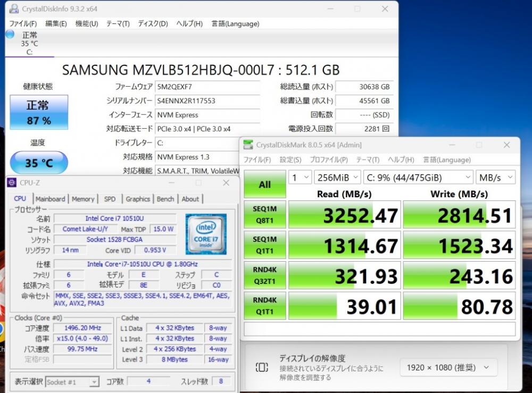
Task: Click the CPU name Intel Core i7 10510U
Action: coord(115,219)
